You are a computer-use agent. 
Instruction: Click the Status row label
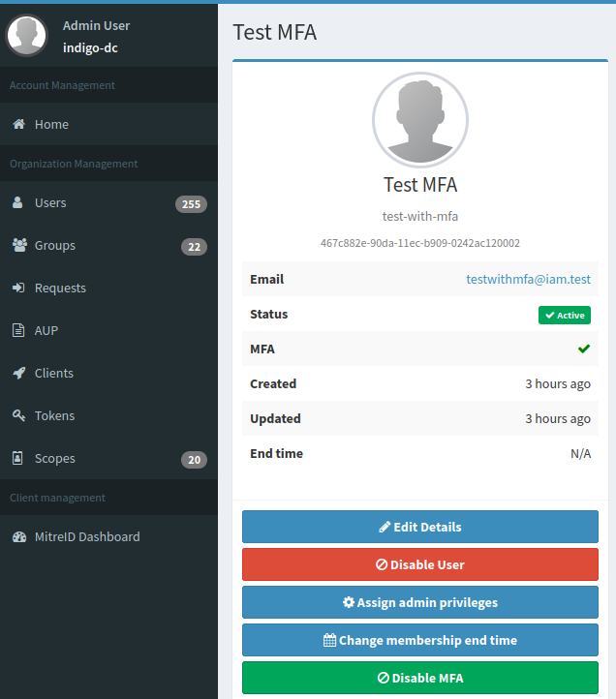click(x=268, y=314)
